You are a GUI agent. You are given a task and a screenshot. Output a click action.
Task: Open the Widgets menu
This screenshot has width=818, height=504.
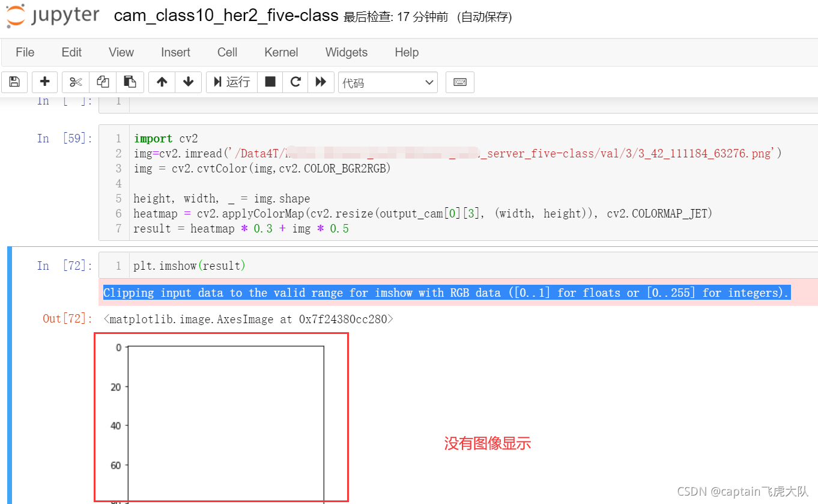[346, 52]
